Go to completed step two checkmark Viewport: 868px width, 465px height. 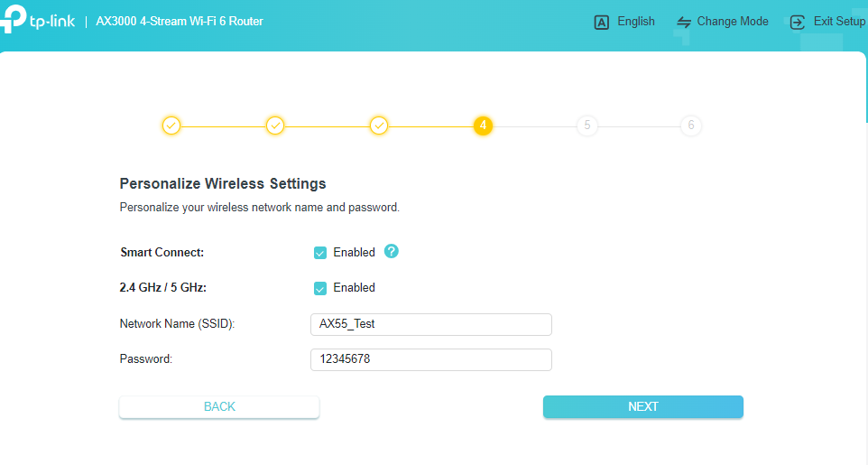[275, 126]
